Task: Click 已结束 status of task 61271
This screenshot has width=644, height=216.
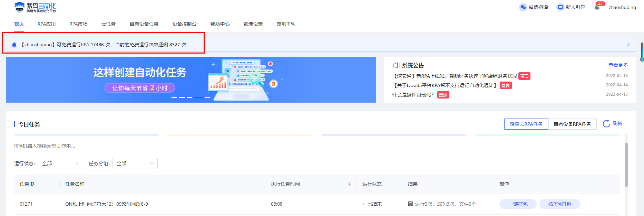Action: click(374, 204)
